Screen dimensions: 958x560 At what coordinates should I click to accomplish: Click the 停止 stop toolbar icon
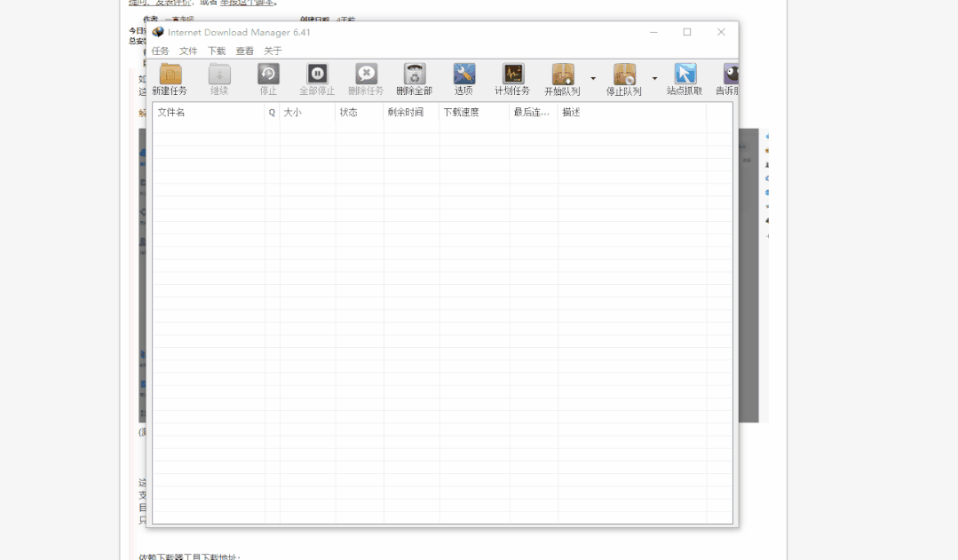[268, 74]
